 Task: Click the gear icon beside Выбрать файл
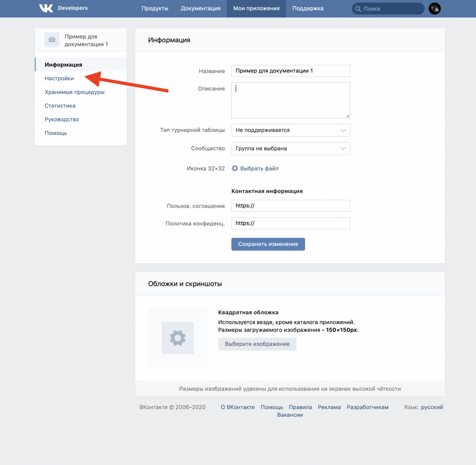[x=235, y=168]
